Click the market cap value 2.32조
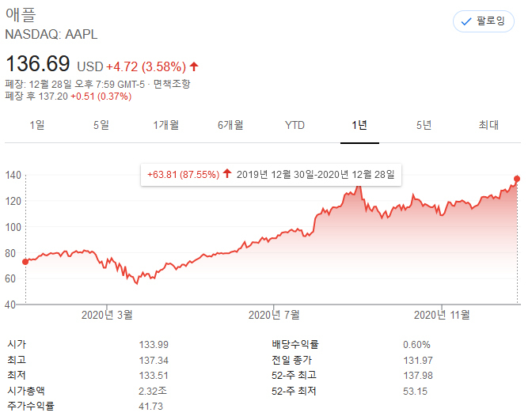Image resolution: width=532 pixels, height=420 pixels. (153, 392)
